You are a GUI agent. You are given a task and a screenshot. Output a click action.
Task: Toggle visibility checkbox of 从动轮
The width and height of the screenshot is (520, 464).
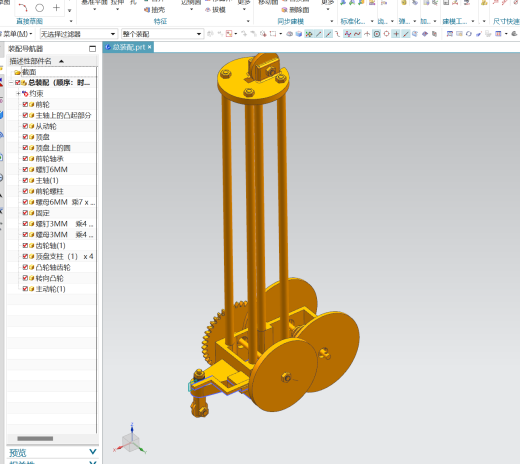pos(25,126)
